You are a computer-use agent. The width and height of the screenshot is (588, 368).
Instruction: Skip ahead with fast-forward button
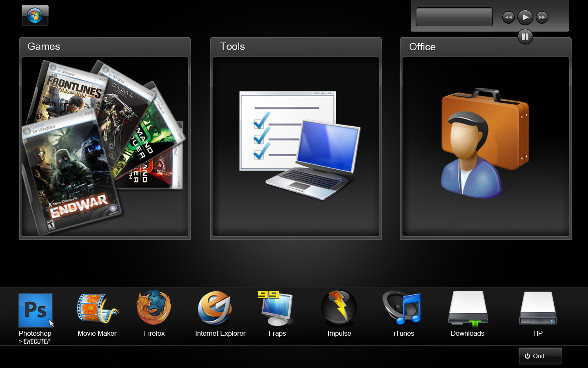(542, 17)
